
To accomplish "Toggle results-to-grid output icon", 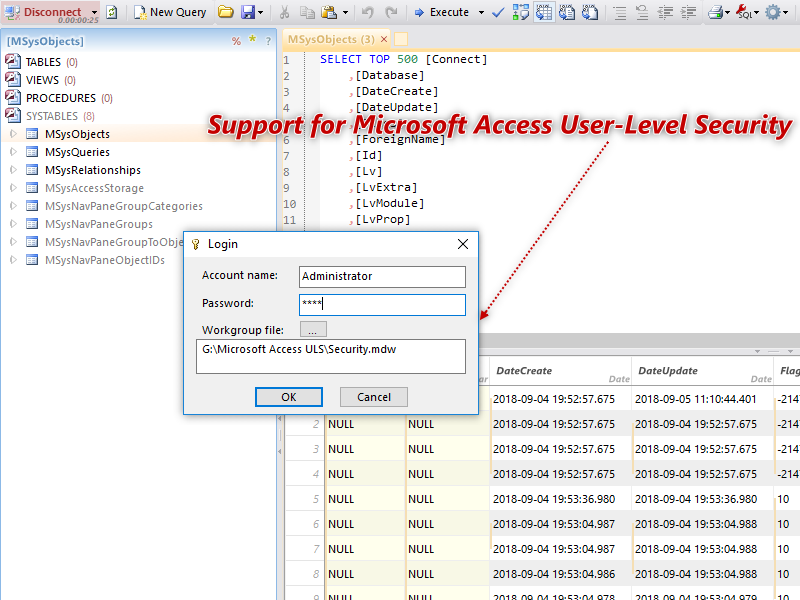I will 544,12.
